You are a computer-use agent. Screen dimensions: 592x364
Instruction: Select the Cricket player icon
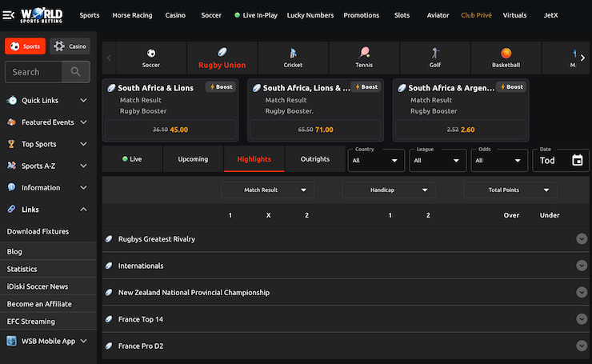[x=293, y=54]
